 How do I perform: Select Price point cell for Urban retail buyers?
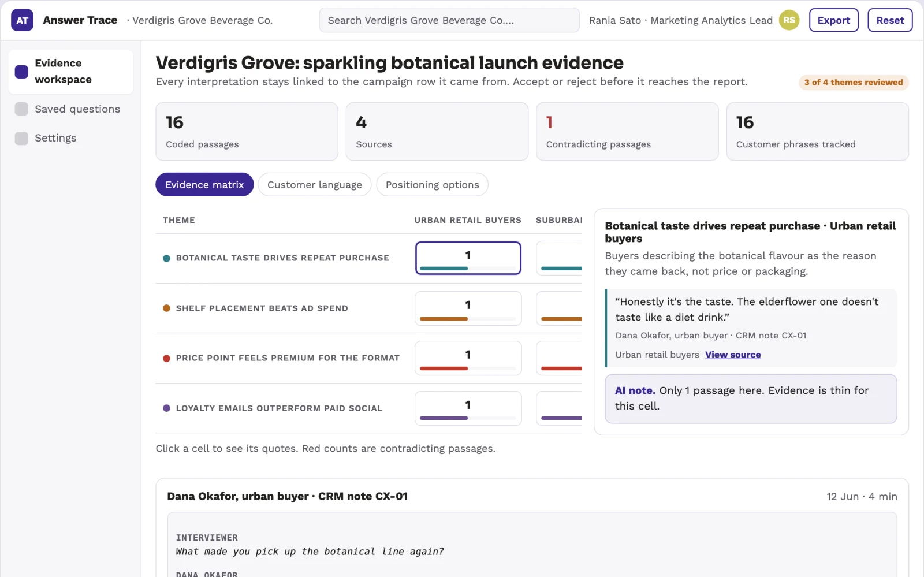tap(468, 358)
